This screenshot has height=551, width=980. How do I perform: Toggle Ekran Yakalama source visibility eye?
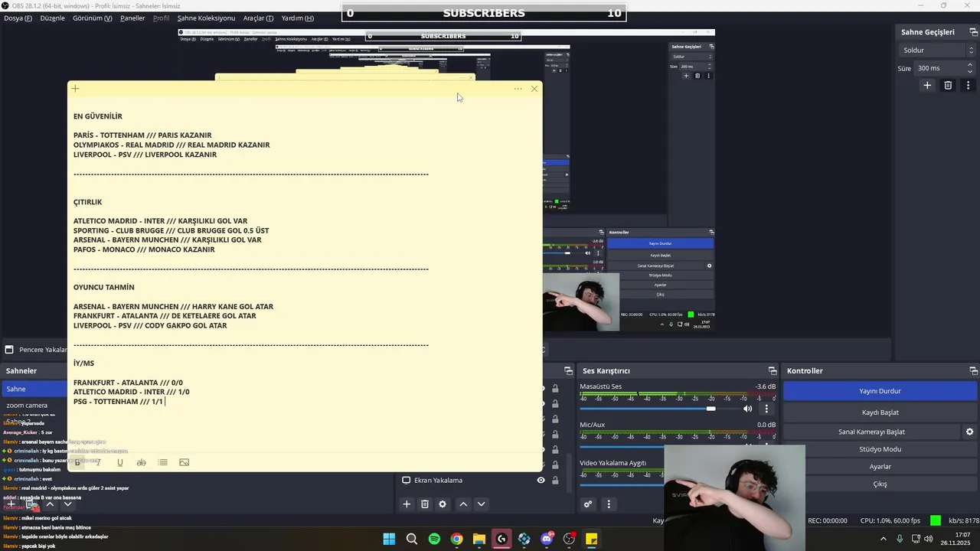[x=541, y=480]
